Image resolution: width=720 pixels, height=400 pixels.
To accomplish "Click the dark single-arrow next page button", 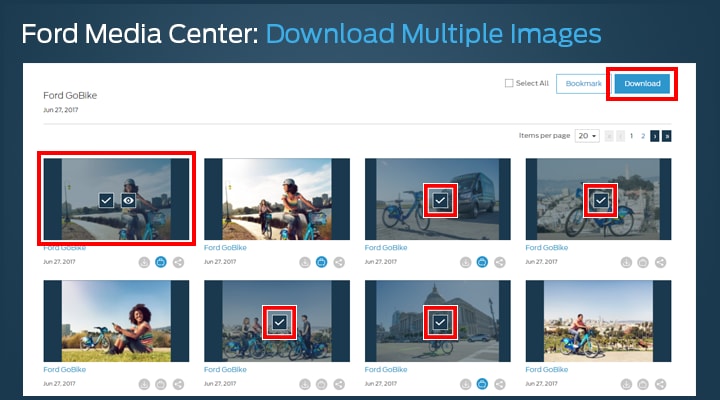I will click(655, 136).
